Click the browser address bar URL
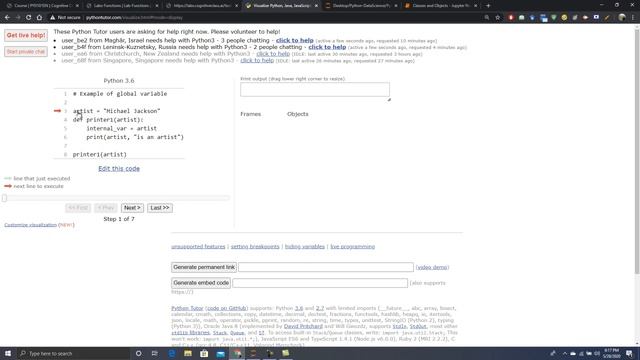Image resolution: width=640 pixels, height=360 pixels. click(134, 18)
